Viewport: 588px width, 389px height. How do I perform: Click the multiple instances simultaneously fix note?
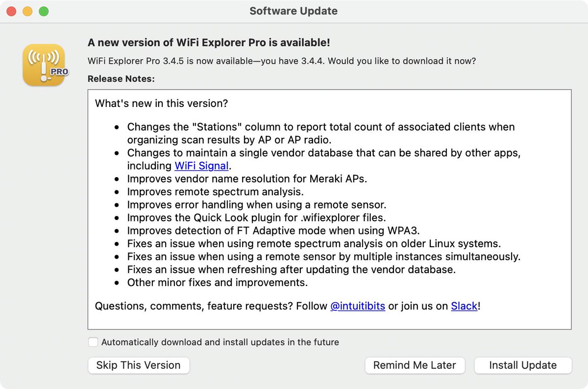click(x=323, y=257)
